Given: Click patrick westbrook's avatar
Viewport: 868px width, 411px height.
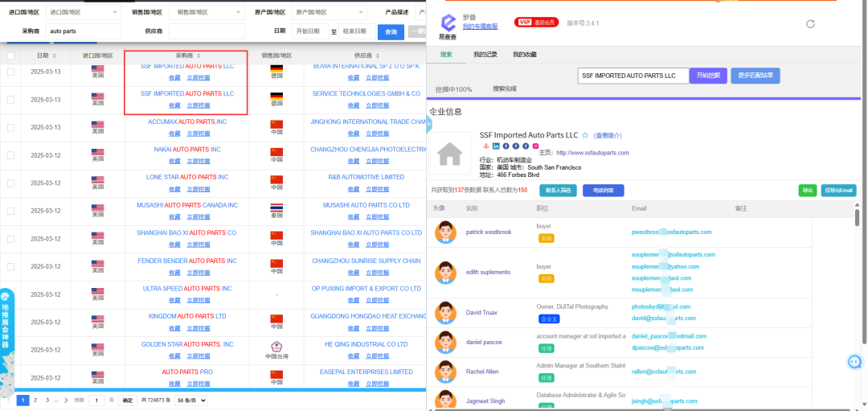Looking at the screenshot, I should click(x=445, y=232).
